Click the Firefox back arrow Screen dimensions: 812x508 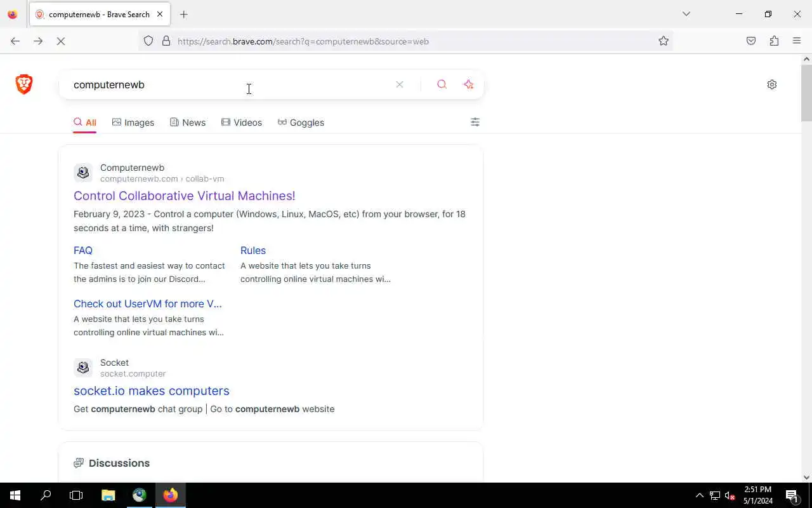[x=15, y=41]
